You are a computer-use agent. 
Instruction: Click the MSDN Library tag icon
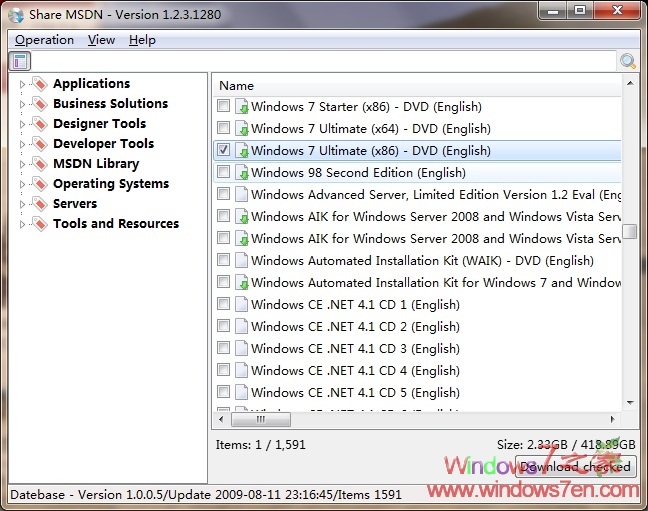pos(40,164)
